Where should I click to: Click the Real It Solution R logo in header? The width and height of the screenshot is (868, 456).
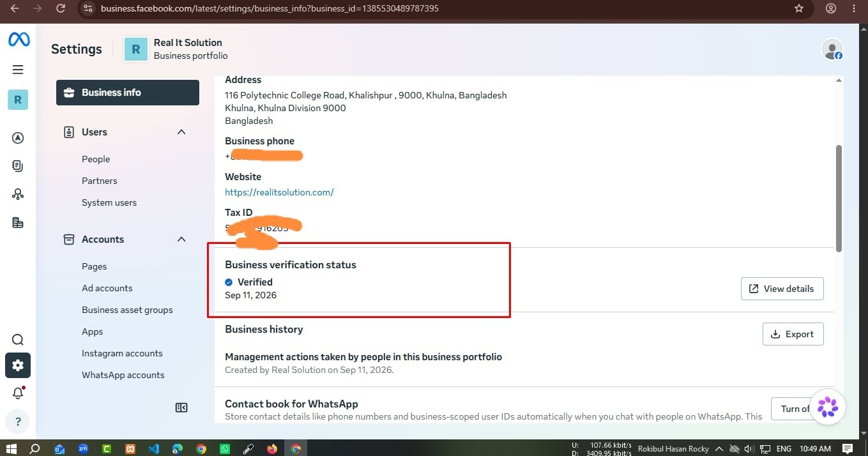point(135,50)
